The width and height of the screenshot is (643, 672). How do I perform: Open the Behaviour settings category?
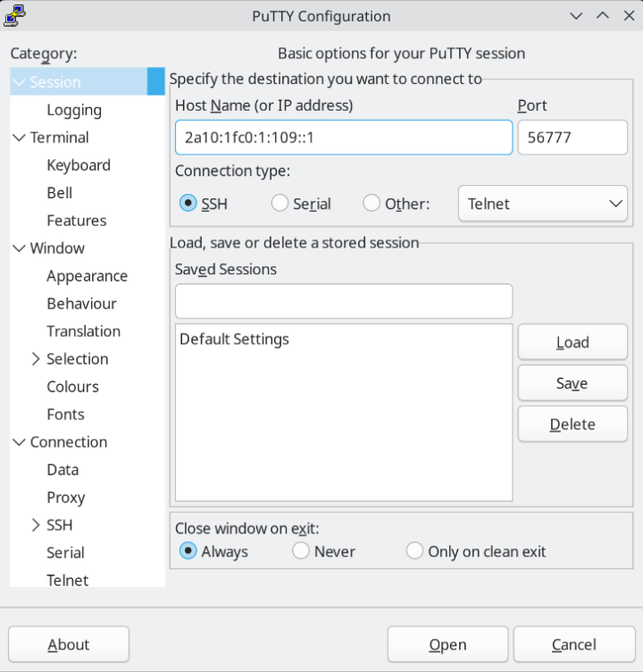(82, 304)
